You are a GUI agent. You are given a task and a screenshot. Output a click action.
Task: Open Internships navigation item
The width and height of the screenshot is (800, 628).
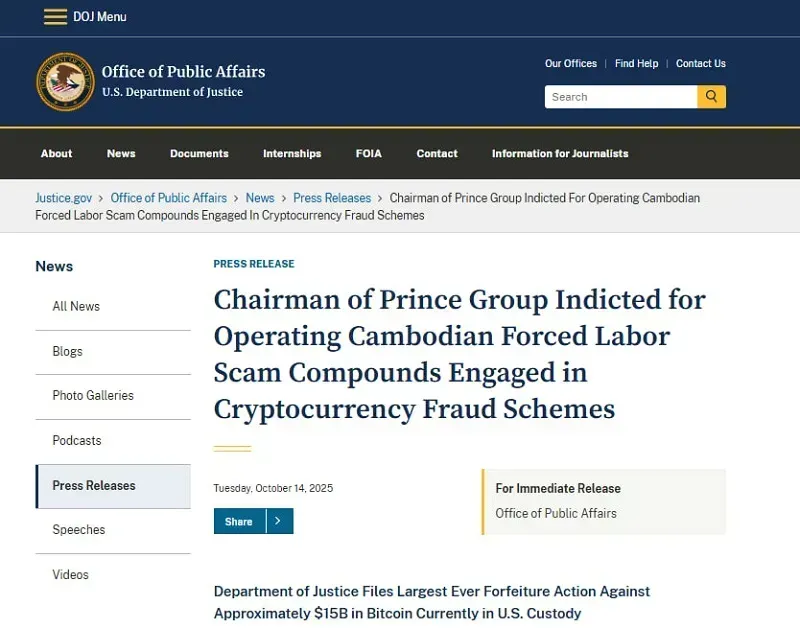[x=292, y=154]
